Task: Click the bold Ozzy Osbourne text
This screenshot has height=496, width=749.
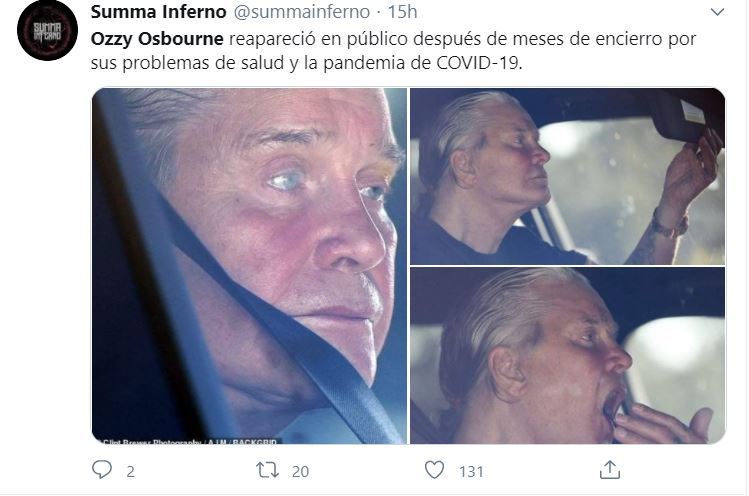Action: (157, 39)
